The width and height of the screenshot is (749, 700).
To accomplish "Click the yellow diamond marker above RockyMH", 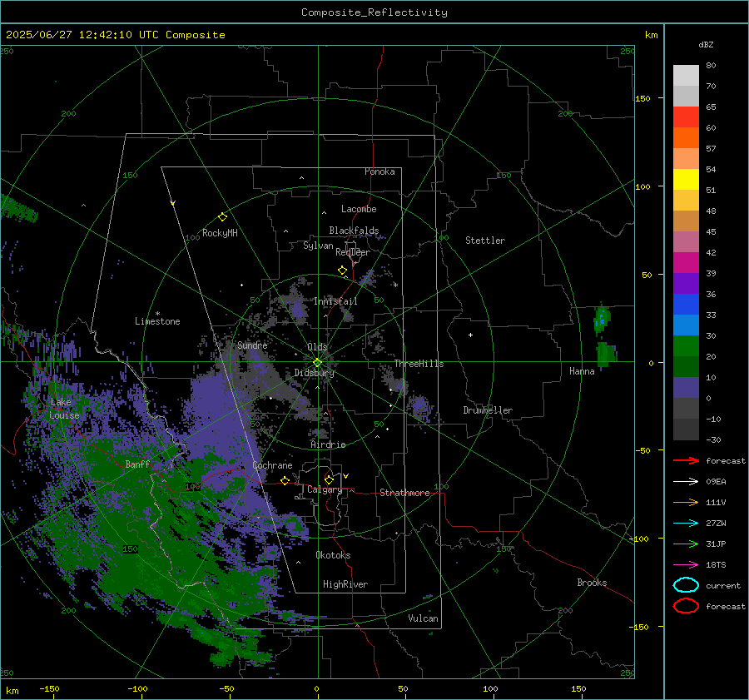I will click(x=222, y=217).
